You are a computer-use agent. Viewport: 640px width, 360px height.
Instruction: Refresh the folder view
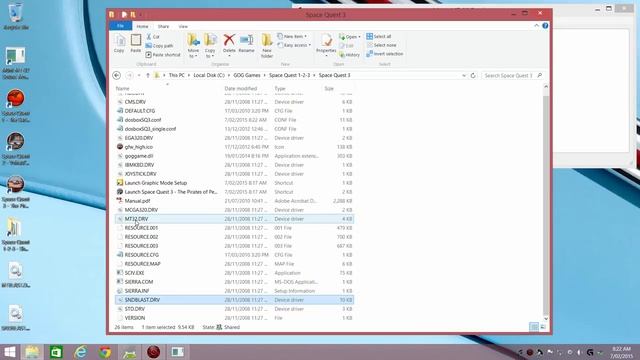click(x=473, y=76)
